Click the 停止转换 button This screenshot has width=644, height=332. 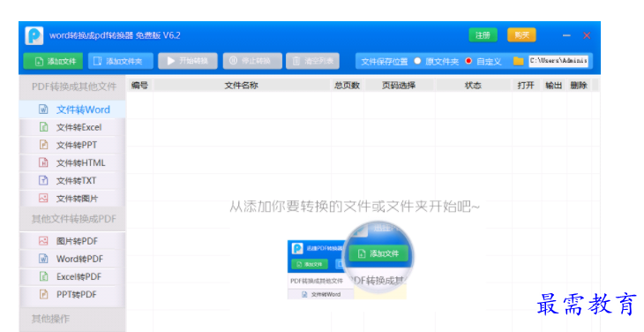pos(252,61)
